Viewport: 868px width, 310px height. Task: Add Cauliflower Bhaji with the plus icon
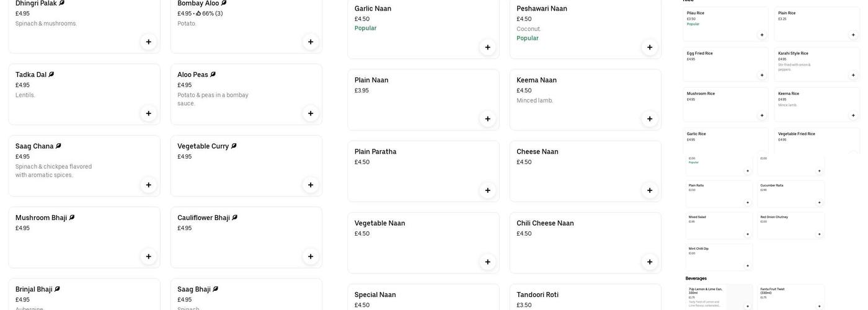tap(311, 257)
